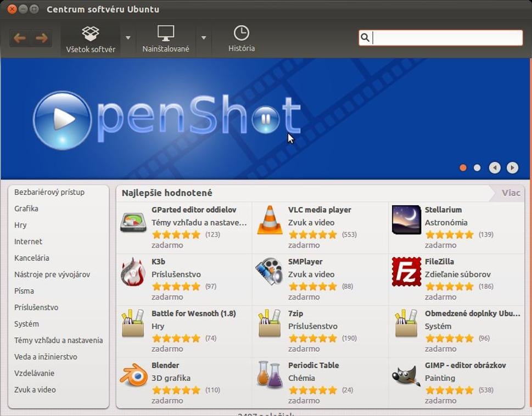This screenshot has width=532, height=416.
Task: Click the FileZilla red Fz icon
Action: (x=406, y=272)
